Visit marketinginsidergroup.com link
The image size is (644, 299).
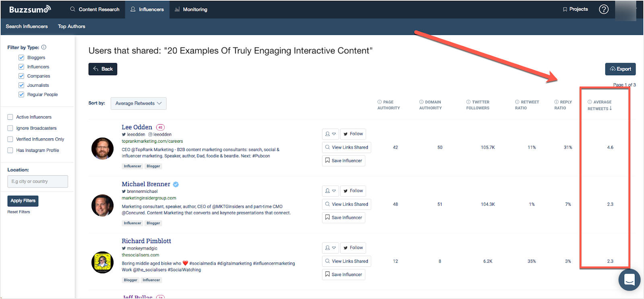tap(149, 198)
